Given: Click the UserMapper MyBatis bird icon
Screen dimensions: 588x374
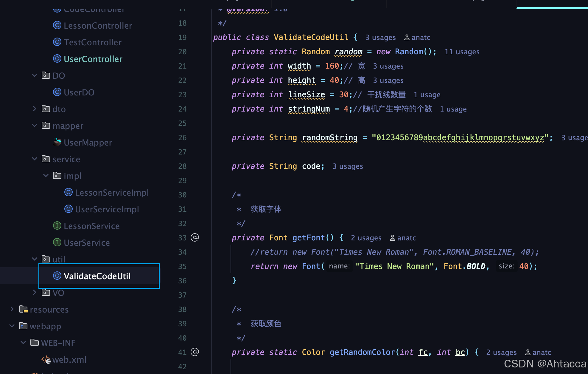Looking at the screenshot, I should pyautogui.click(x=57, y=142).
